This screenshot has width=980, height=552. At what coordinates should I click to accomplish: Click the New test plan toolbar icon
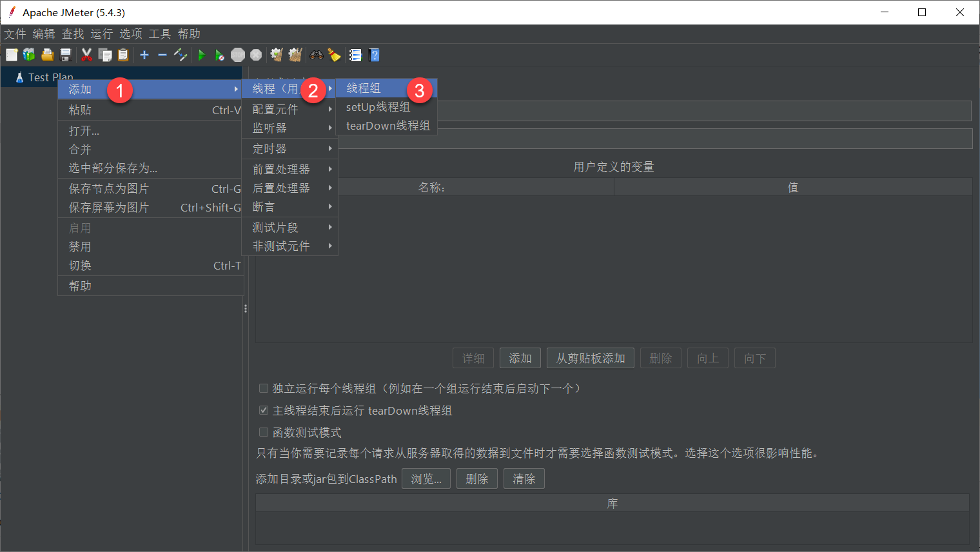click(12, 55)
